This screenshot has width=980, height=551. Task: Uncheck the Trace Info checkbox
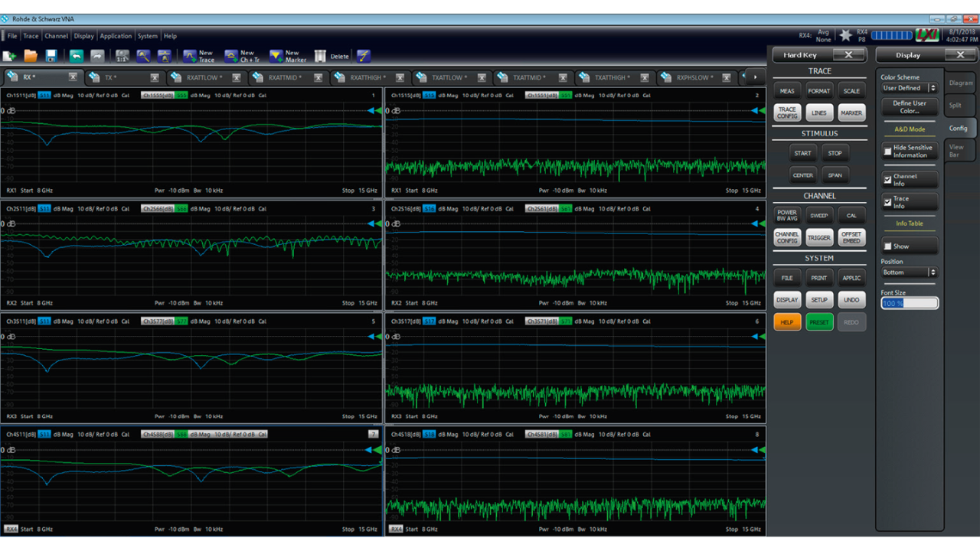point(887,202)
